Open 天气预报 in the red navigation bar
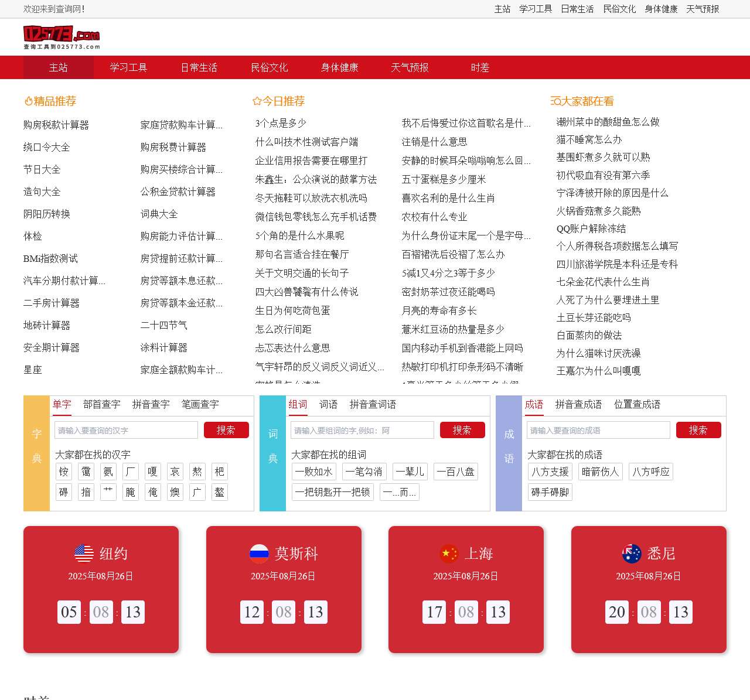Image resolution: width=750 pixels, height=700 pixels. click(410, 67)
